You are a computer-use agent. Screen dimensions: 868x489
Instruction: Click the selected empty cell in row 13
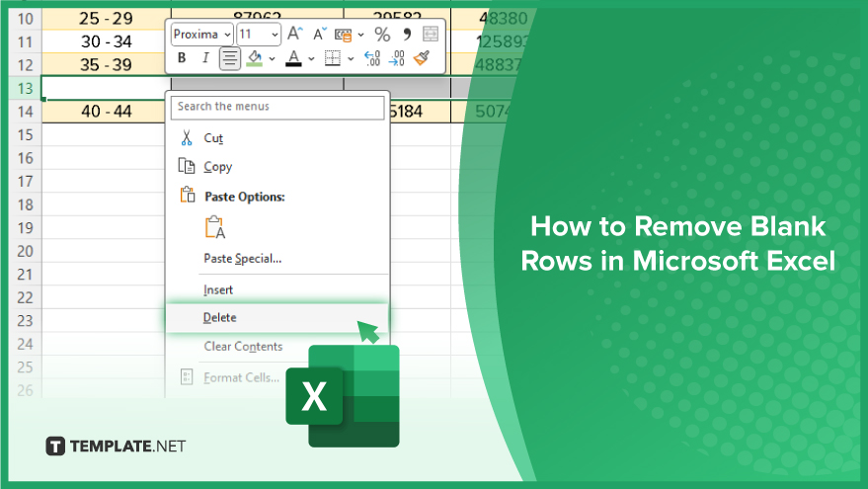point(107,89)
